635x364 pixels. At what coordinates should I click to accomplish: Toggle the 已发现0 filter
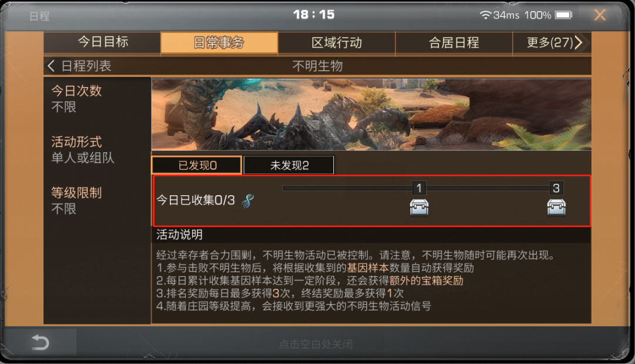click(197, 165)
